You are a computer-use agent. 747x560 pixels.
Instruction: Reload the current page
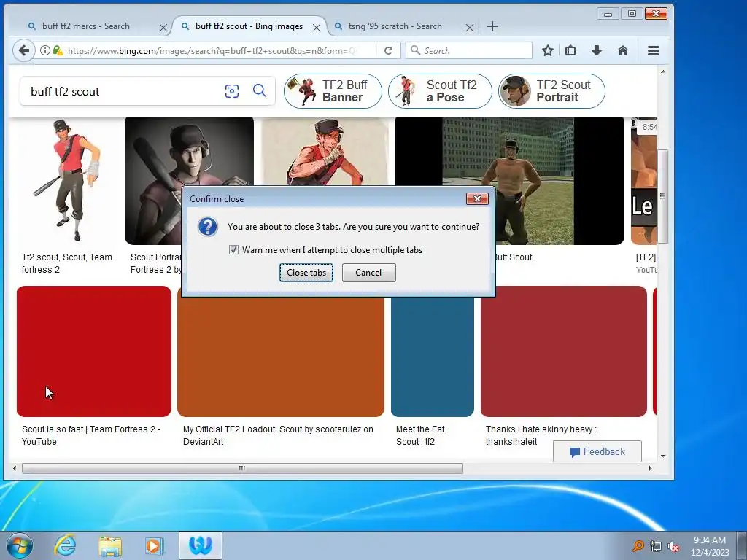click(388, 50)
